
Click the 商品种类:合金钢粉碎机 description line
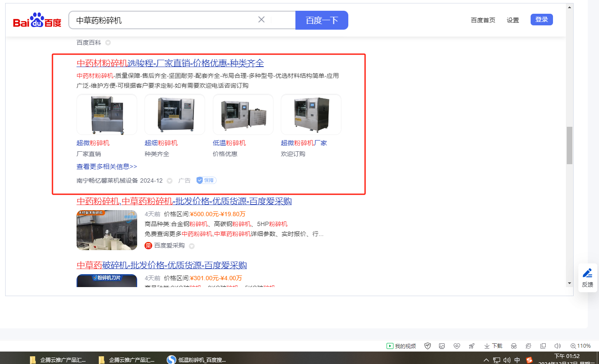click(216, 224)
